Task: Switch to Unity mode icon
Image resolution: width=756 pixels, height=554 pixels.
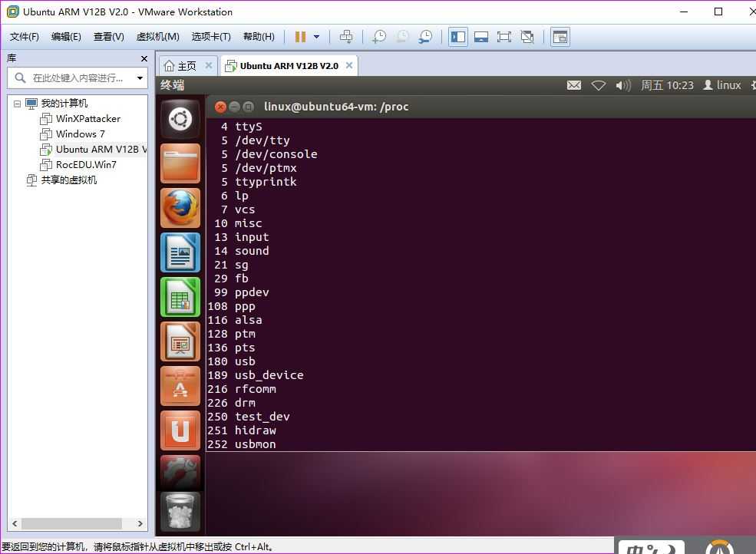Action: pos(527,37)
